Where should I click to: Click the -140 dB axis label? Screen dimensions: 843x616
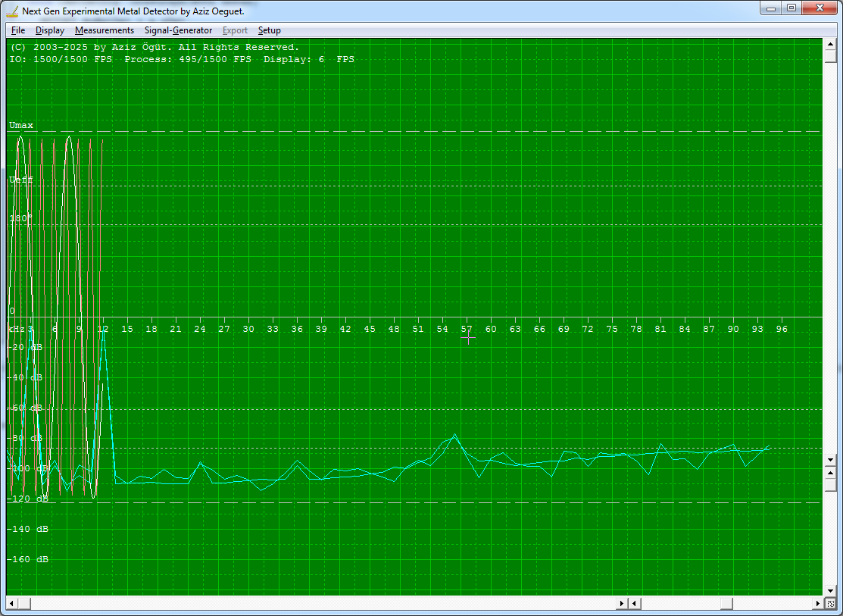(27, 529)
